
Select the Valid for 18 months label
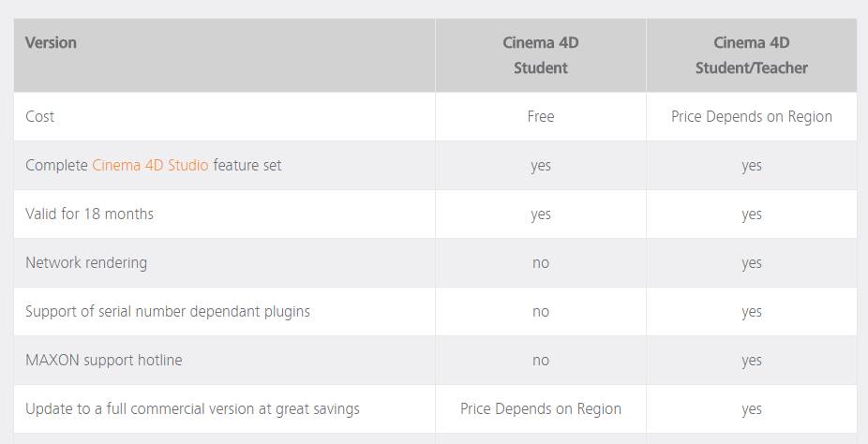[89, 214]
